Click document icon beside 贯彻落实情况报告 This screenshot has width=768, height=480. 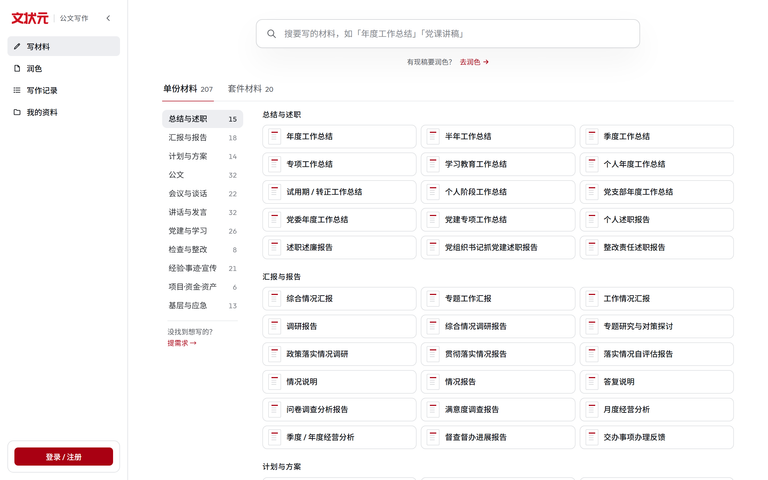(x=433, y=354)
